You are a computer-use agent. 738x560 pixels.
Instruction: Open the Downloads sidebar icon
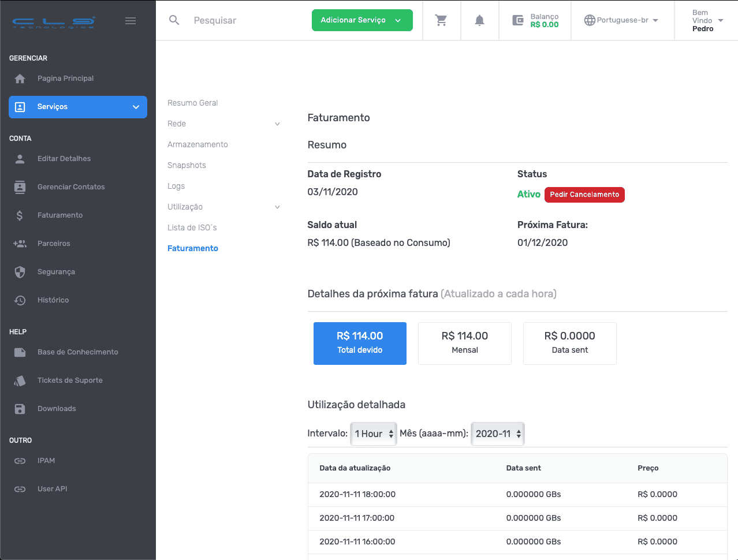(20, 409)
